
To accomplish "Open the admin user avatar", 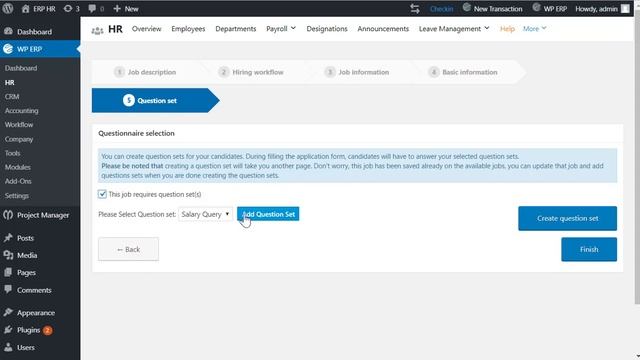I will pos(625,9).
